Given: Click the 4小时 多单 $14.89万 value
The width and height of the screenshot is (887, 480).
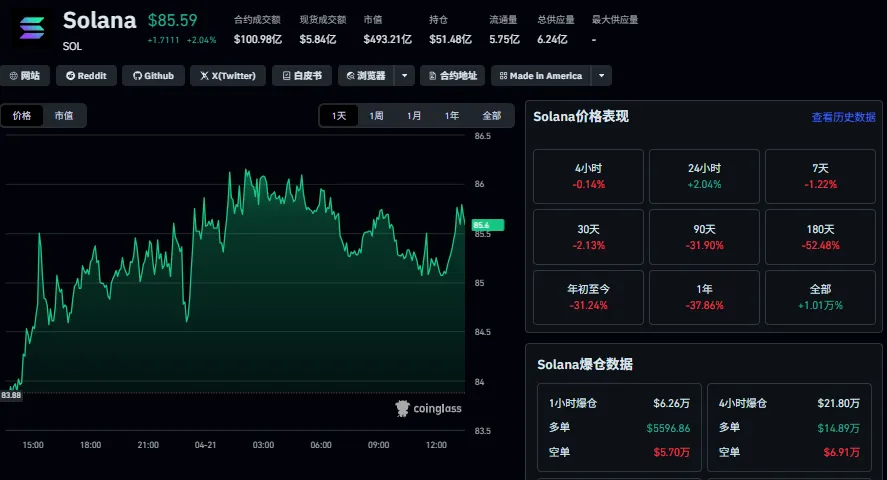Looking at the screenshot, I should tap(838, 428).
